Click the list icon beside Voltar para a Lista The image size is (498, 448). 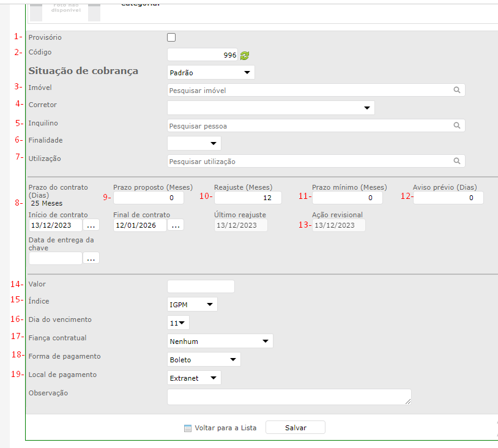pos(188,428)
